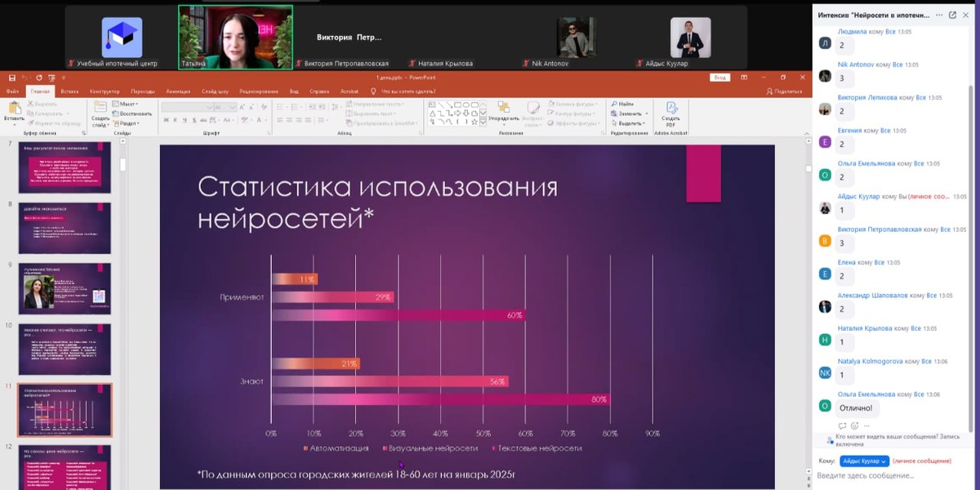This screenshot has width=980, height=490.
Task: Click the Учебный ипотечный центр participant tile
Action: (x=122, y=37)
